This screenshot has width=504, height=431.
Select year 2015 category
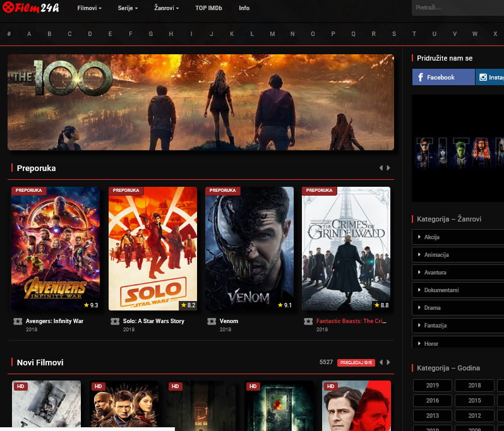pos(474,401)
